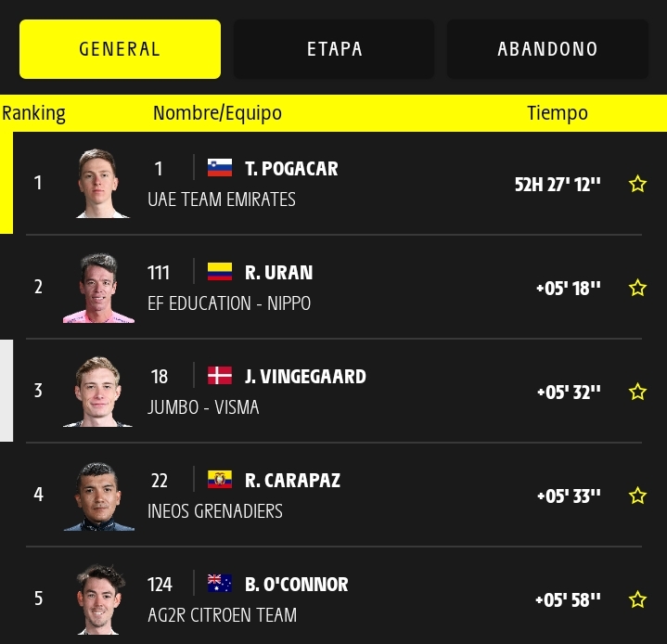Select the GENERAL classification tab
Viewport: 667px width, 644px height.
(120, 49)
